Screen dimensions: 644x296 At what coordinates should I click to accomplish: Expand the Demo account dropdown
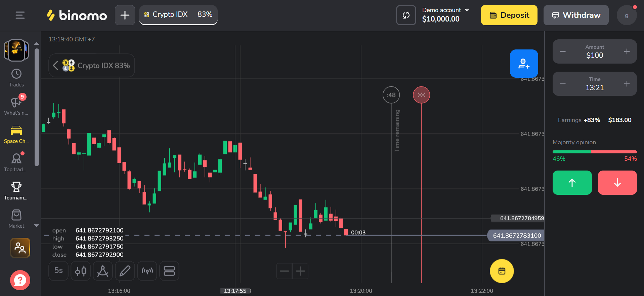467,10
